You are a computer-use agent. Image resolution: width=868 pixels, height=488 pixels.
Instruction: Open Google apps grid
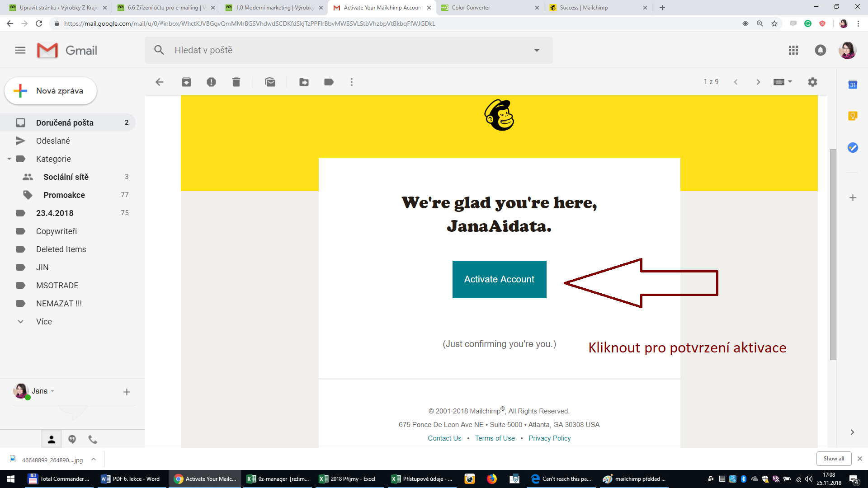pyautogui.click(x=793, y=50)
